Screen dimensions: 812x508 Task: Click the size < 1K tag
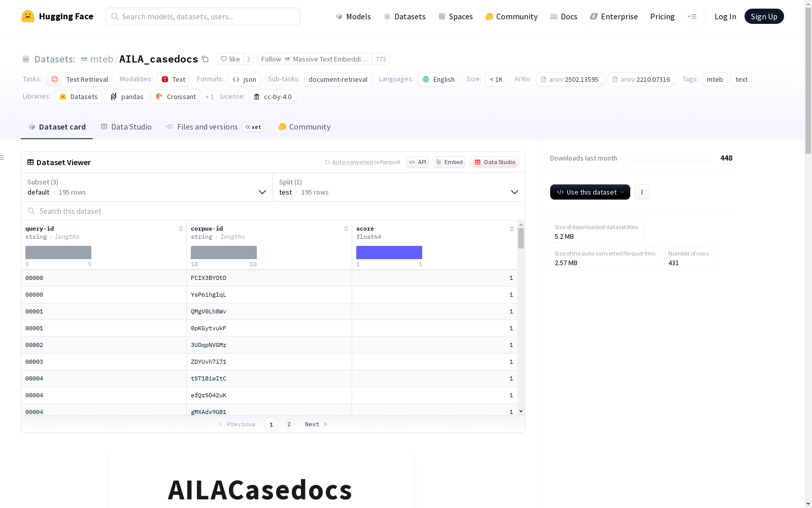pyautogui.click(x=496, y=79)
